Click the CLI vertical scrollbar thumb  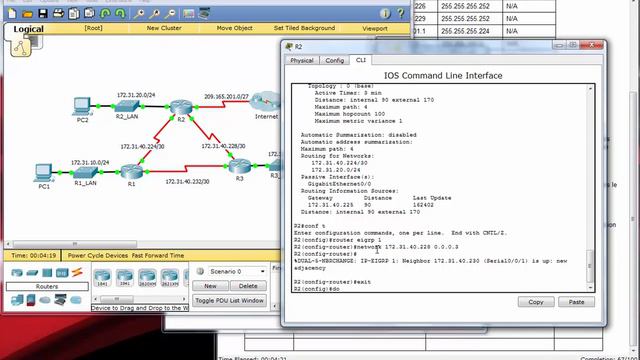pyautogui.click(x=590, y=266)
